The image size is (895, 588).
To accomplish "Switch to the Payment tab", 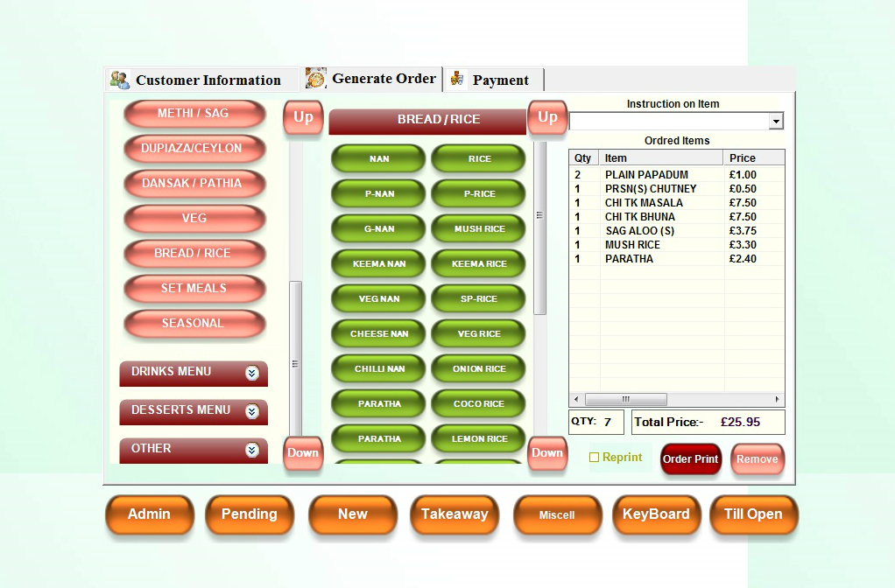I will point(499,80).
